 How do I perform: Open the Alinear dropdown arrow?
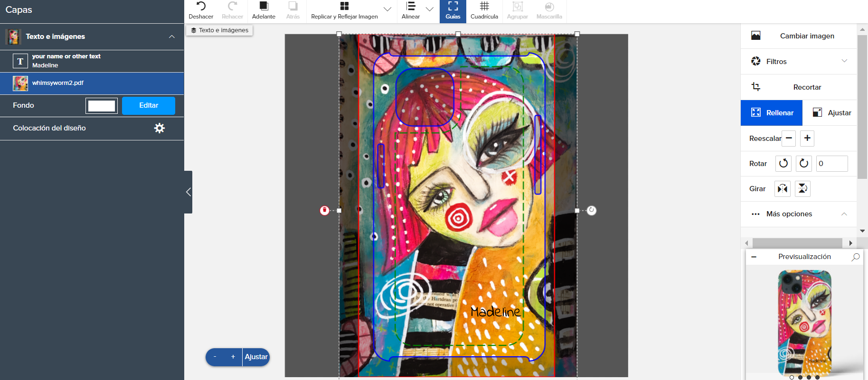pyautogui.click(x=430, y=9)
